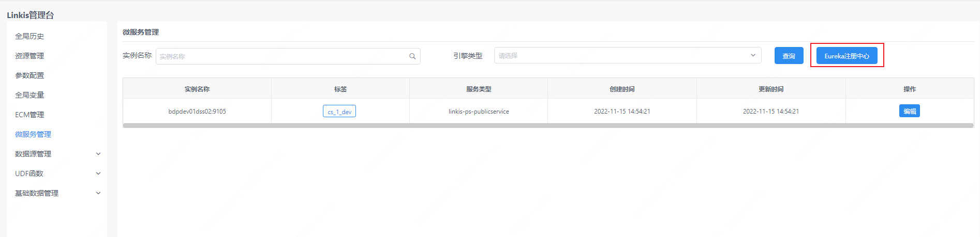Click the cs_1_dev label tag
Viewport: 980px width, 237px height.
pyautogui.click(x=339, y=112)
